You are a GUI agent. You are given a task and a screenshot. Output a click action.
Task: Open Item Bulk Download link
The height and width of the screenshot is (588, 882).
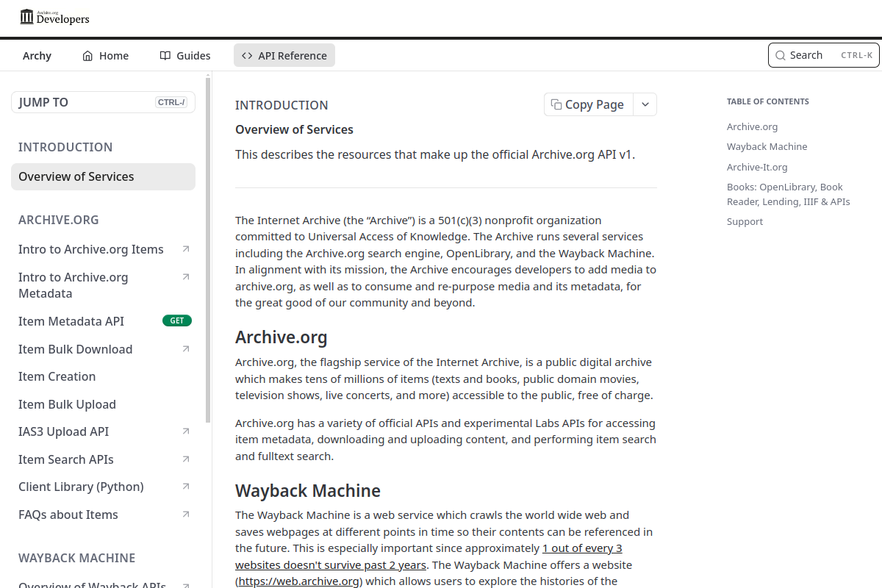pos(103,349)
